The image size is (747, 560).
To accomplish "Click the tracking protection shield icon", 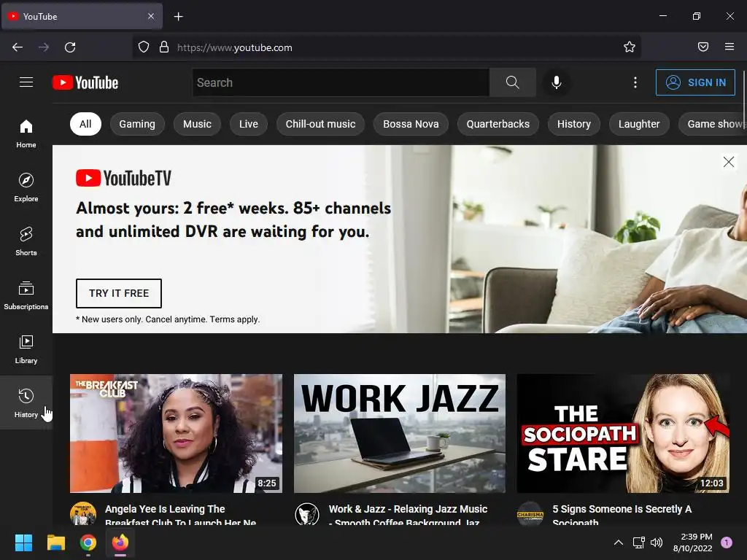I will (x=144, y=47).
